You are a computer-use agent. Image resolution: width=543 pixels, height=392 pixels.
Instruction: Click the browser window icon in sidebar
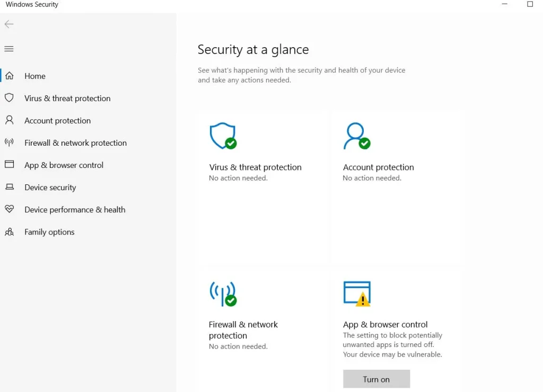[x=10, y=164]
